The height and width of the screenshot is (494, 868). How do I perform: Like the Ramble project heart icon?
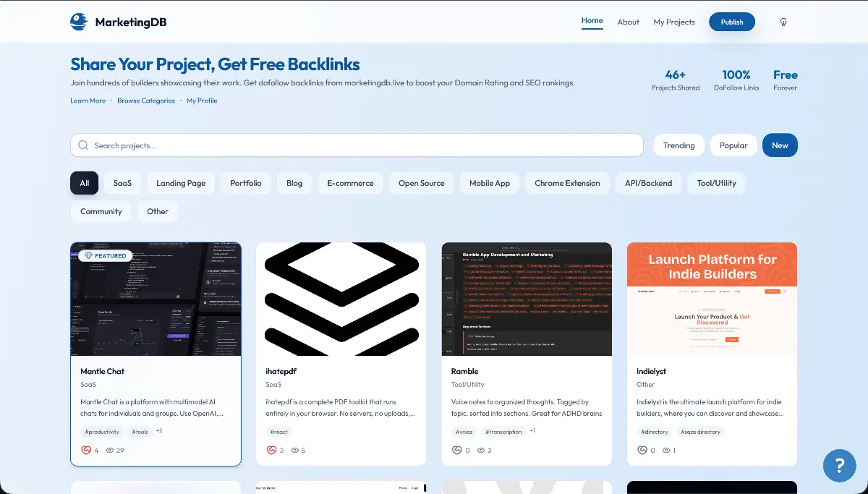(457, 449)
